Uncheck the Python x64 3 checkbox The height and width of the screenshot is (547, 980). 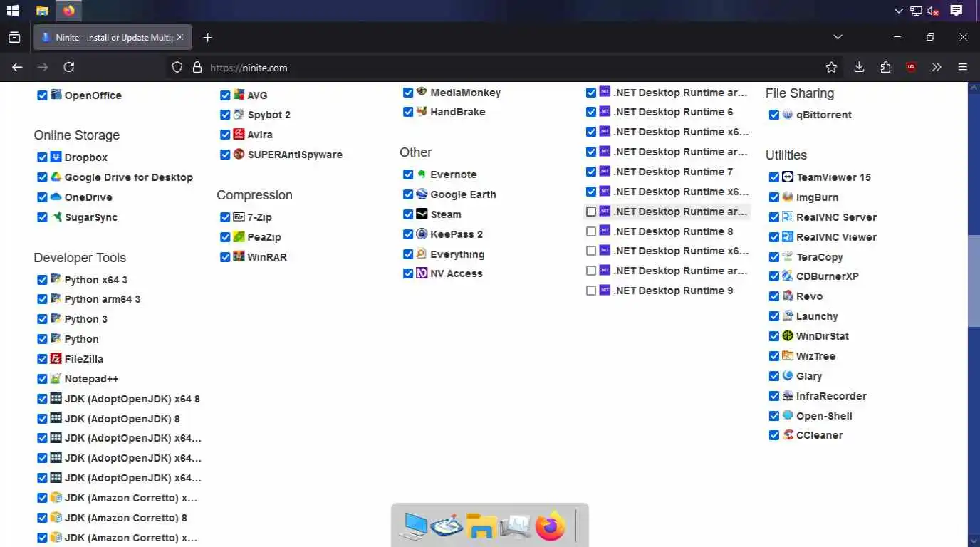42,280
